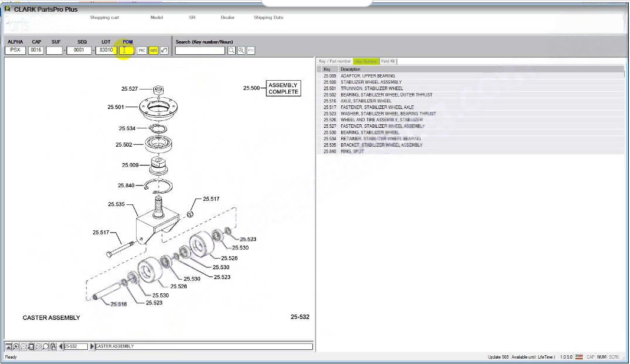Screen dimensions: 630x364
Task: Switch to the Key / Part number tab
Action: coord(335,61)
